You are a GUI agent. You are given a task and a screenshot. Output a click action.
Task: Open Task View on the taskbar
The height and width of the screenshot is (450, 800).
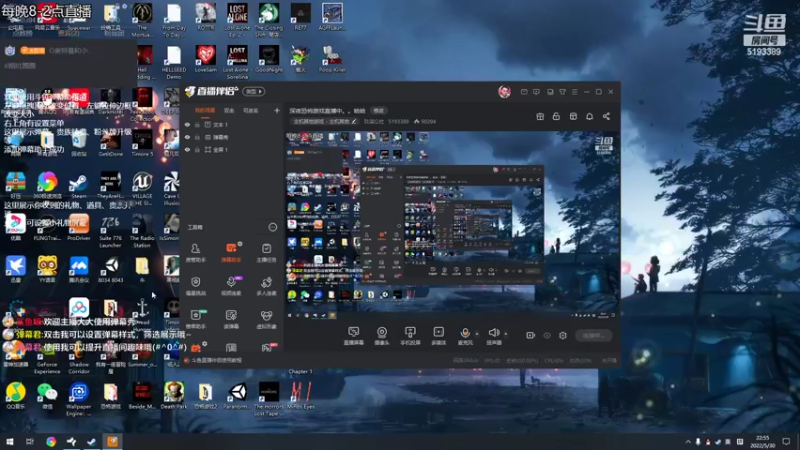click(x=30, y=441)
